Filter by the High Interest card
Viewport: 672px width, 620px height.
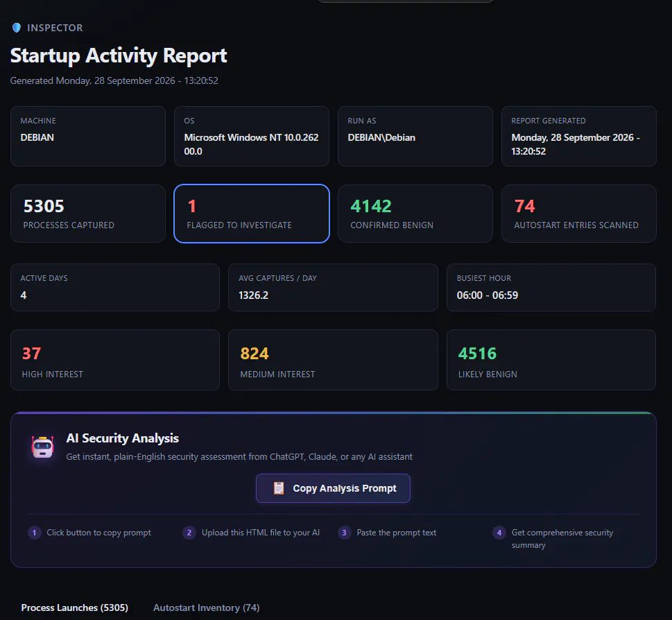[115, 360]
